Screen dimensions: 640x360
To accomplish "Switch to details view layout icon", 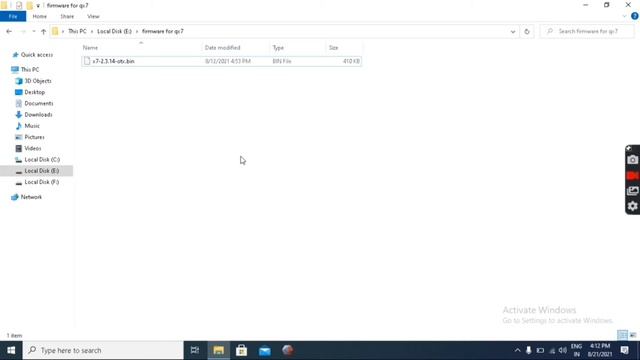I will point(622,335).
